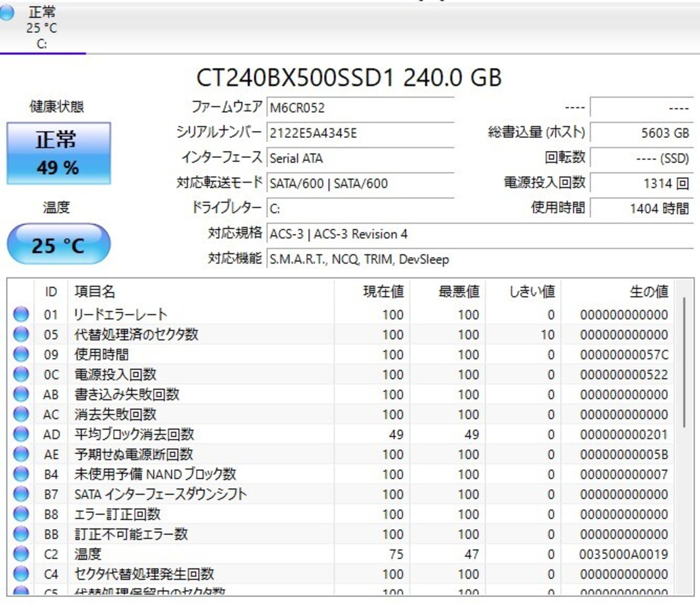Click the ファームウェア field showing M6CR052

tap(360, 107)
